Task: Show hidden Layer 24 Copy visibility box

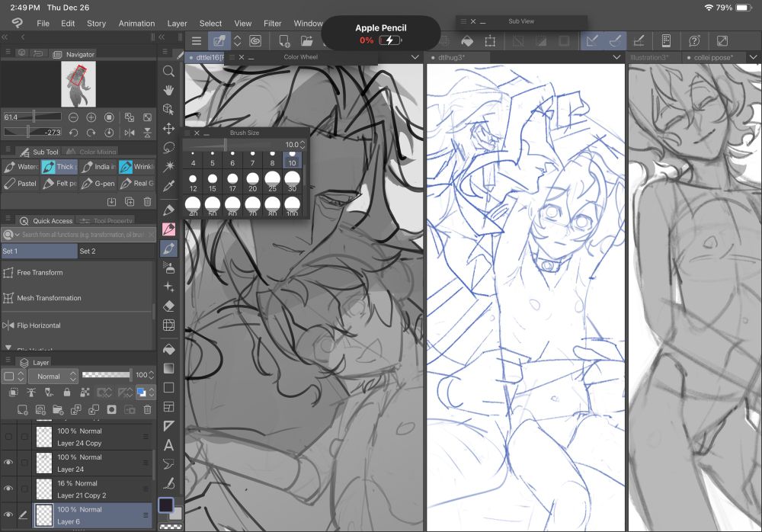Action: coord(8,437)
